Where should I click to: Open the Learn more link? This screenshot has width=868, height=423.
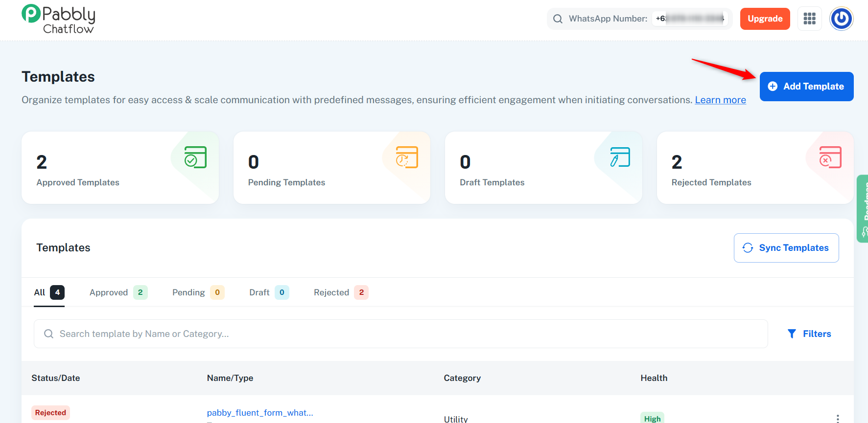(x=720, y=100)
